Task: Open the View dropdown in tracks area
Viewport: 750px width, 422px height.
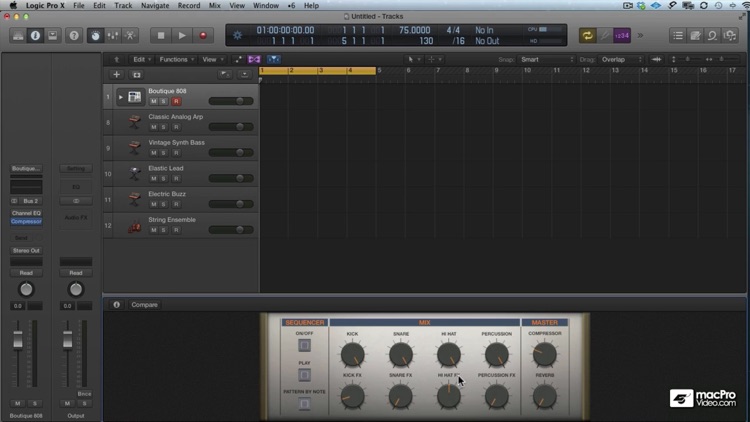Action: 213,59
